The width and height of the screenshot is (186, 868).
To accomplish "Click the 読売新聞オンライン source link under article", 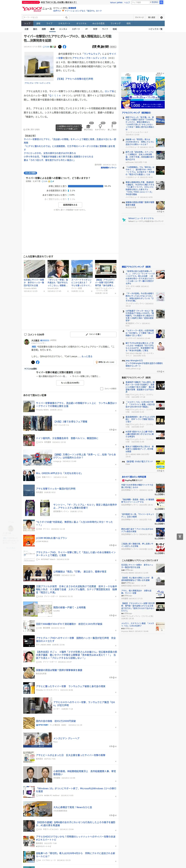I will tap(108, 168).
